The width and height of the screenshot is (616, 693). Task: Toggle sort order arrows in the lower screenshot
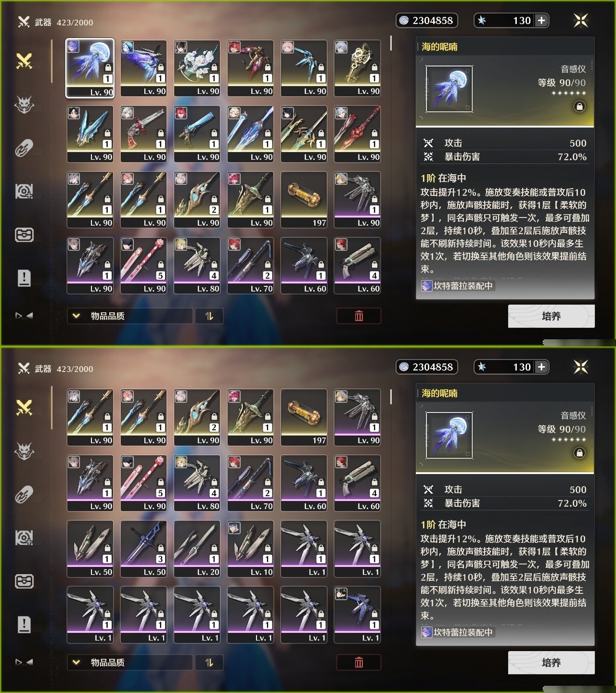tap(209, 662)
